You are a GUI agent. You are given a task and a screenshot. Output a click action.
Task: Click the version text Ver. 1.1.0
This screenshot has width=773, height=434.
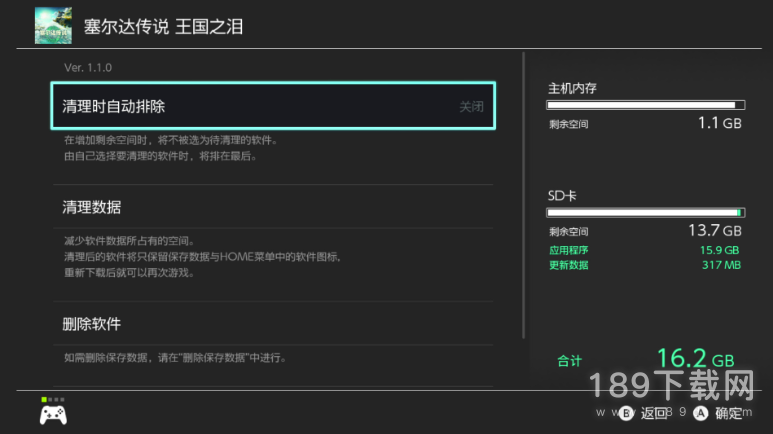click(88, 68)
